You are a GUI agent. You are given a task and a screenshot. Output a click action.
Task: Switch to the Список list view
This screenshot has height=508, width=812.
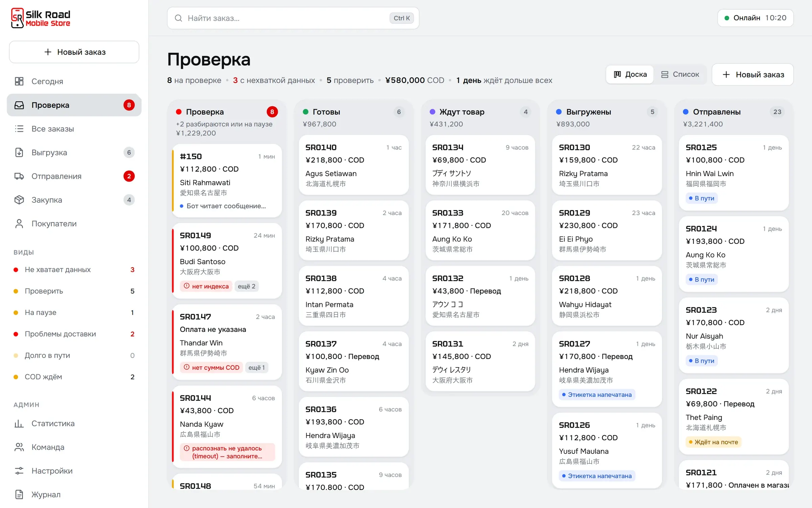680,75
